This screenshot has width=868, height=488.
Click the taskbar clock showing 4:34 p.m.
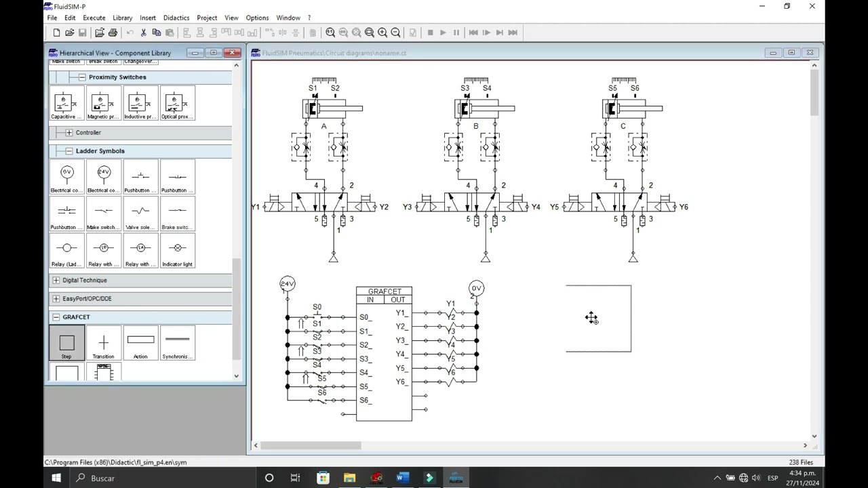[801, 479]
